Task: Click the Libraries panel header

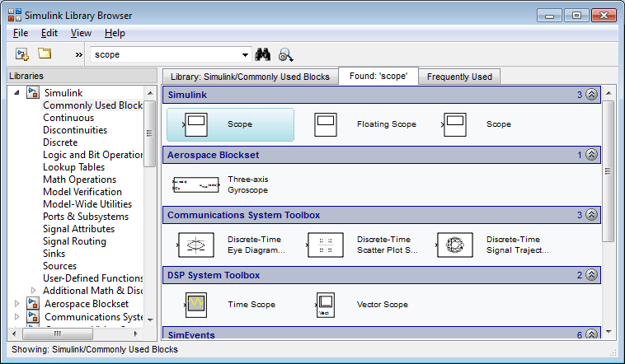Action: click(82, 76)
